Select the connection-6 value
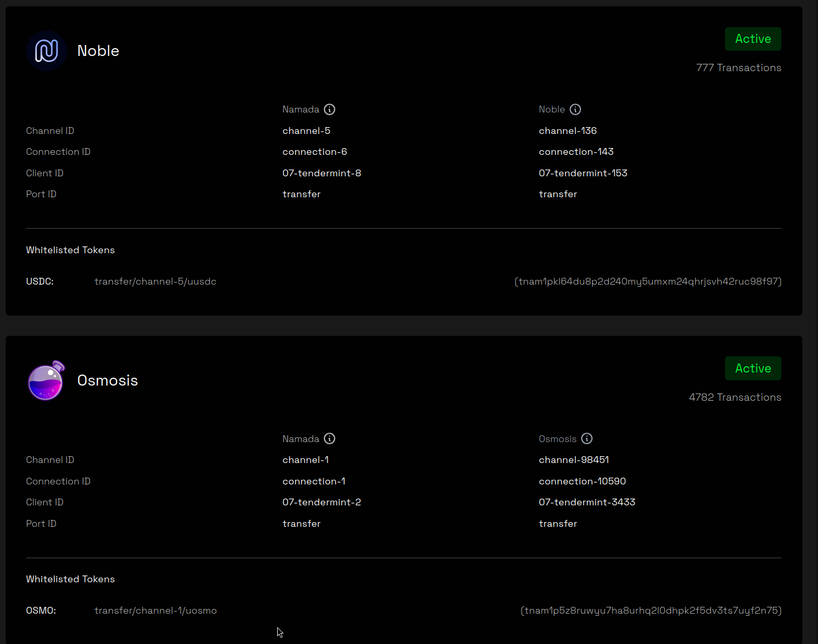Screen dimensions: 818x644 pyautogui.click(x=315, y=152)
